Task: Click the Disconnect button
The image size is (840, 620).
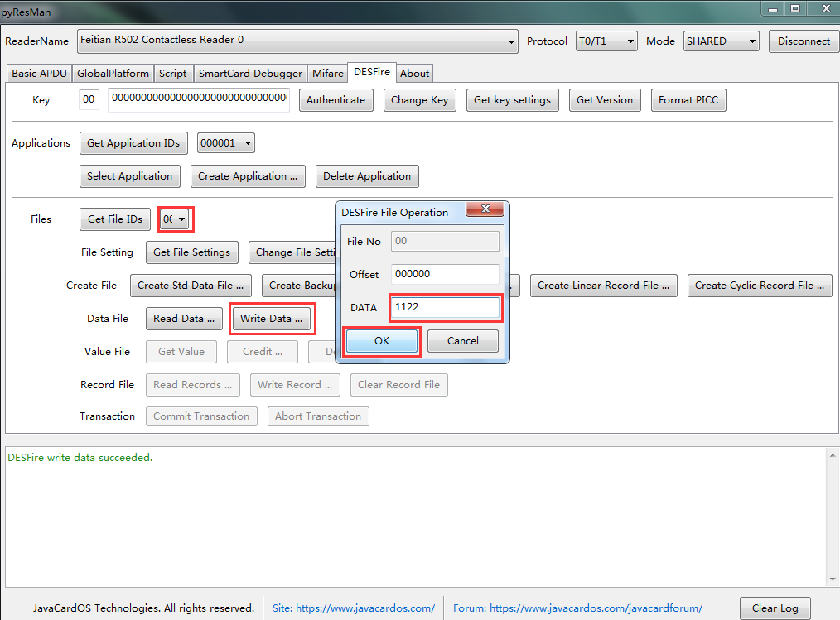Action: point(804,41)
